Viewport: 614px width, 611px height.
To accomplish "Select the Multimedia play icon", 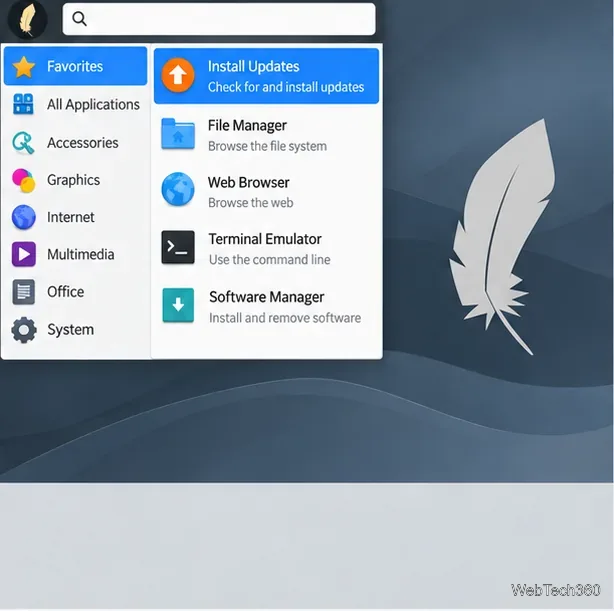I will point(23,254).
